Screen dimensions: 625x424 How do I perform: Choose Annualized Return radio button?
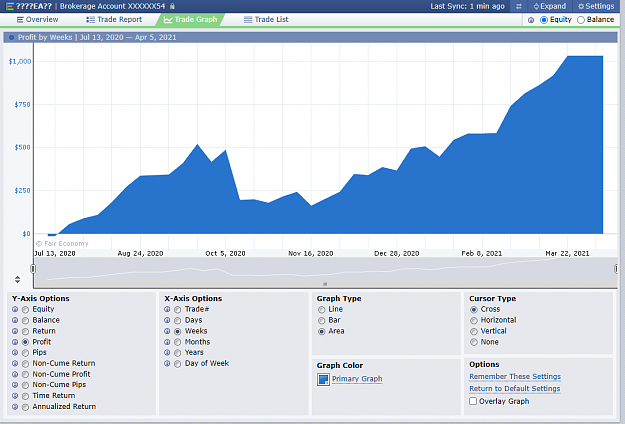26,407
